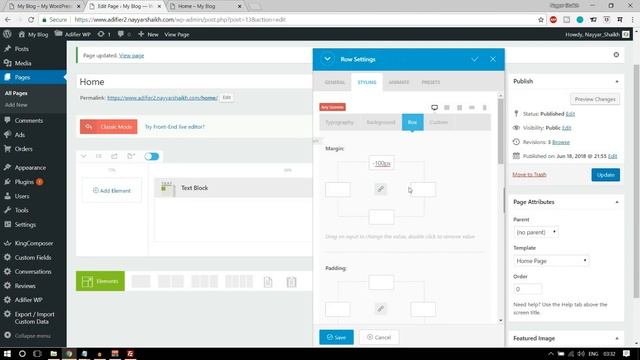Click Move to Trash link
Image resolution: width=640 pixels, height=360 pixels.
(529, 174)
